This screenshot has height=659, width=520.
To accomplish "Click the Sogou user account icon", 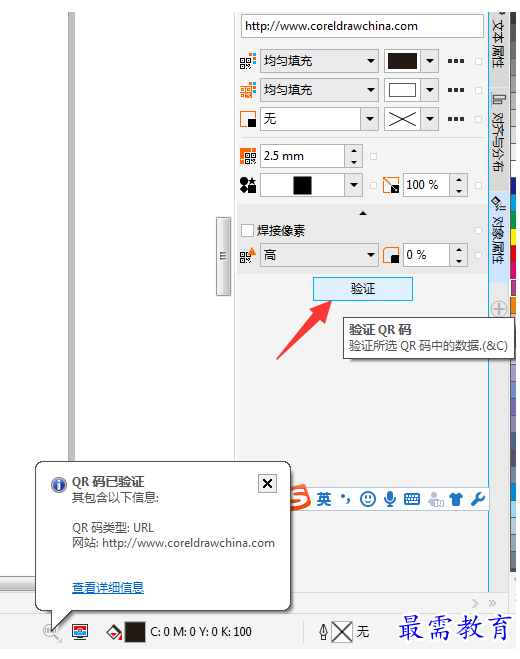I will coord(435,499).
